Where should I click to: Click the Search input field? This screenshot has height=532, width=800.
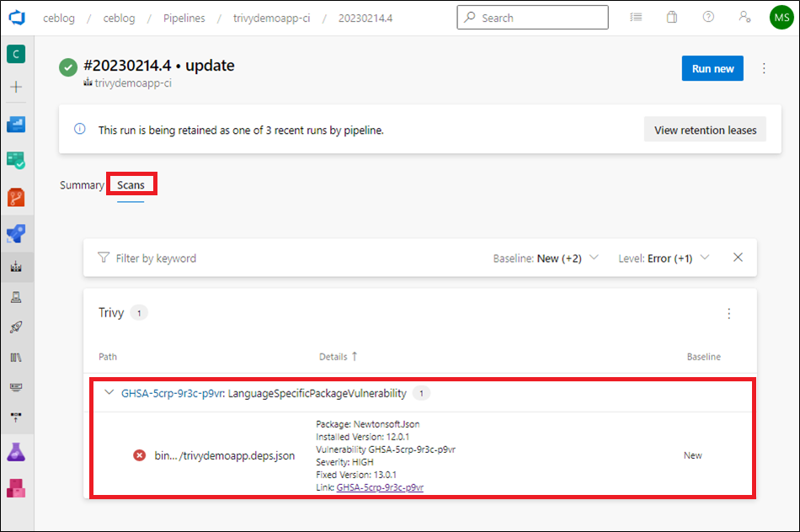(533, 18)
